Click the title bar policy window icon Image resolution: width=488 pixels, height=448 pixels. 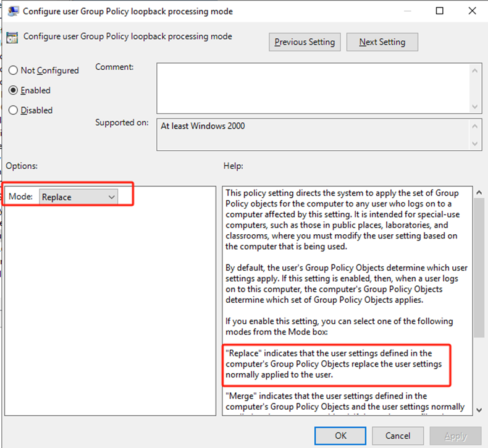(13, 11)
